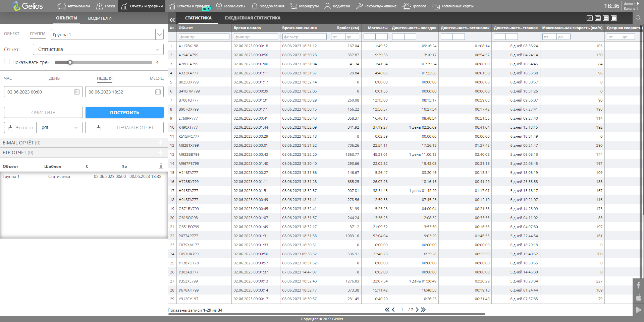
Task: Sort by the Моточасы column header
Action: (x=378, y=28)
